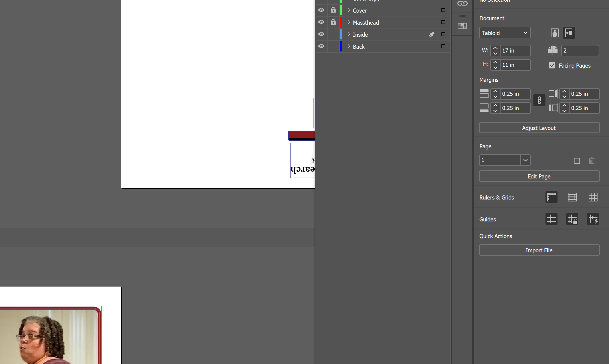This screenshot has width=609, height=364.
Task: Unlock the Massthead layer
Action: (333, 22)
